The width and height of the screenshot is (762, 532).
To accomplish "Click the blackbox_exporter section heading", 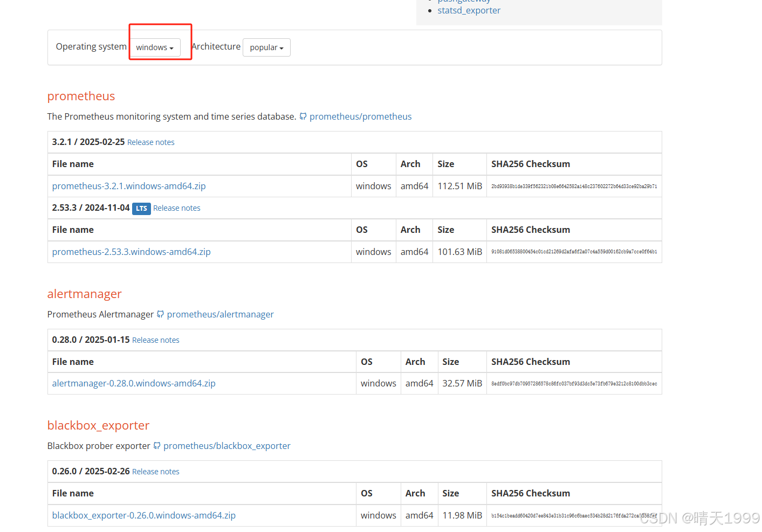I will 98,425.
